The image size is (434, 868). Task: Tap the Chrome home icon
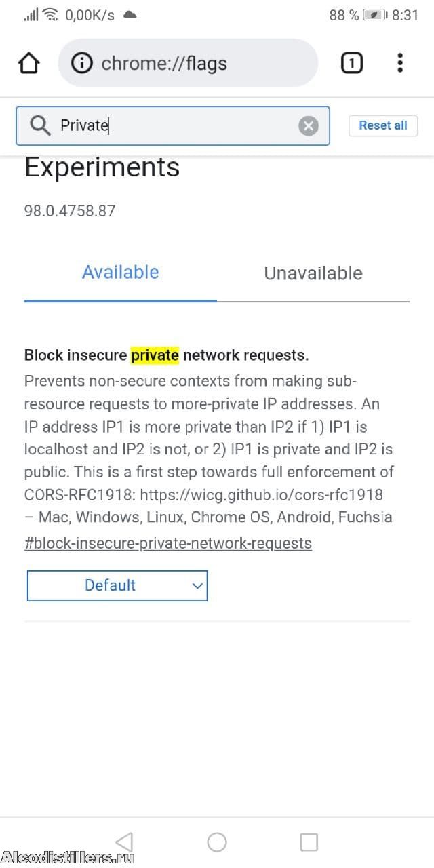[28, 63]
